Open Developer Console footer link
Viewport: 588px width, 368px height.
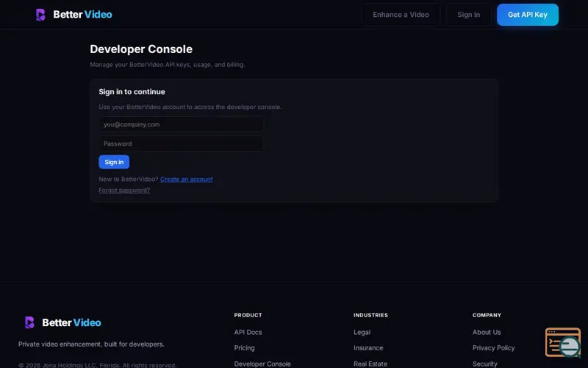tap(262, 364)
